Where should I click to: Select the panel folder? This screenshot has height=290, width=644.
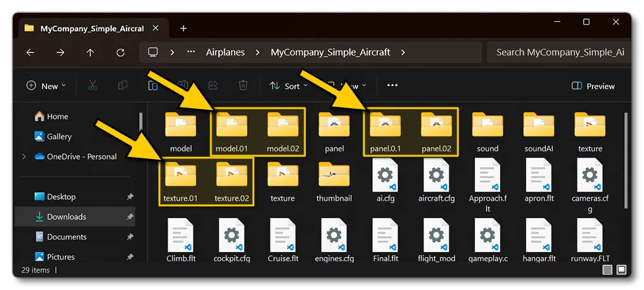pos(334,132)
